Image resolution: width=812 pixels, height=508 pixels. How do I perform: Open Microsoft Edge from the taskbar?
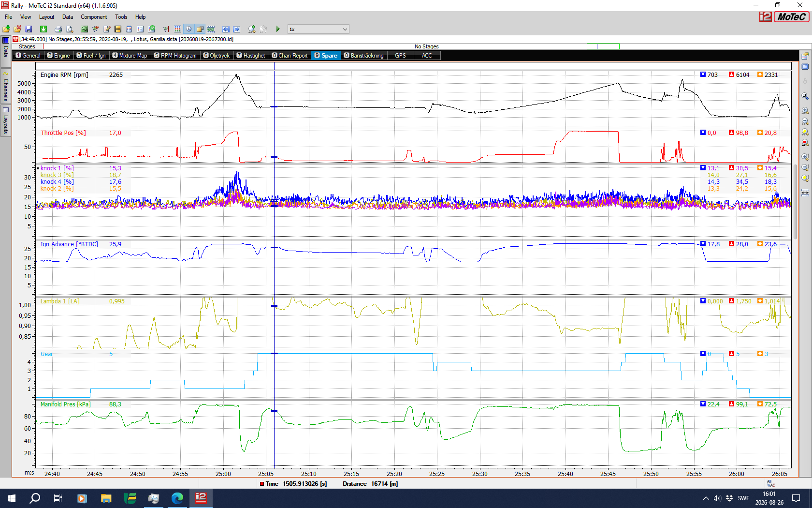click(177, 498)
